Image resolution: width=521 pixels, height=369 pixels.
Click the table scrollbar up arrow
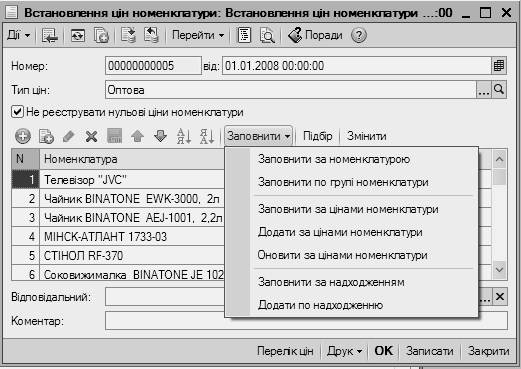coord(499,159)
